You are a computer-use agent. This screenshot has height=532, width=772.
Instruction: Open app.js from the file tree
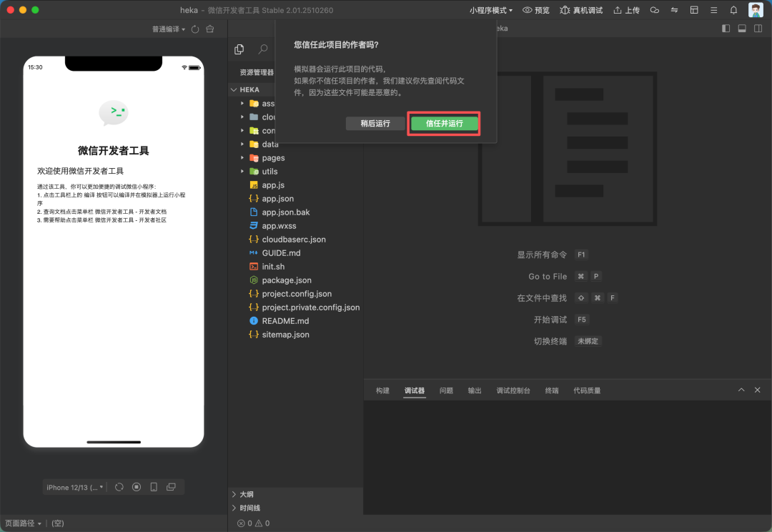coord(272,184)
